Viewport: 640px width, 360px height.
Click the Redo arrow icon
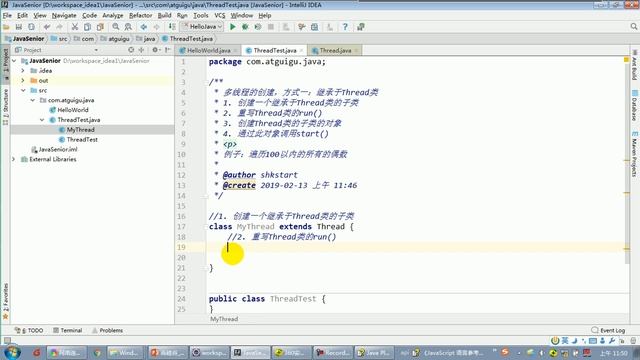[60, 27]
